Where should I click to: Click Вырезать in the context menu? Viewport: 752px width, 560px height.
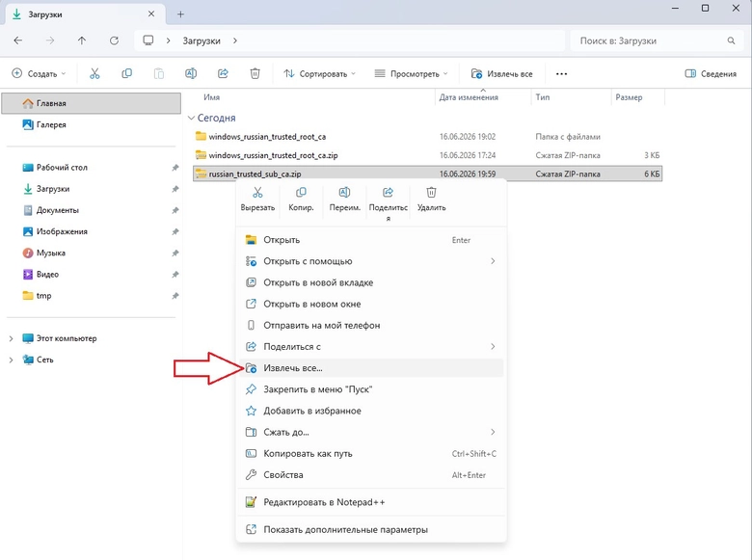click(257, 200)
